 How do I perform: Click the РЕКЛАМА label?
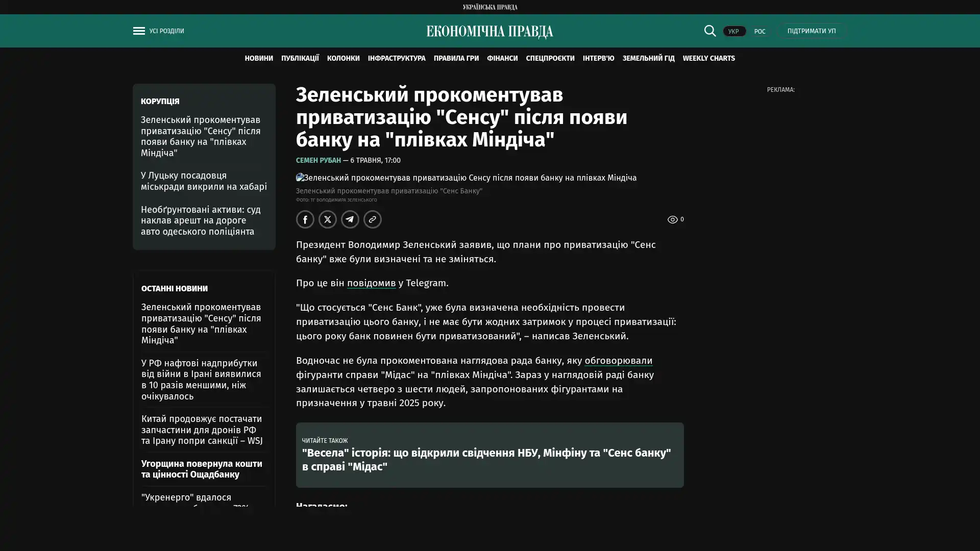(x=780, y=90)
